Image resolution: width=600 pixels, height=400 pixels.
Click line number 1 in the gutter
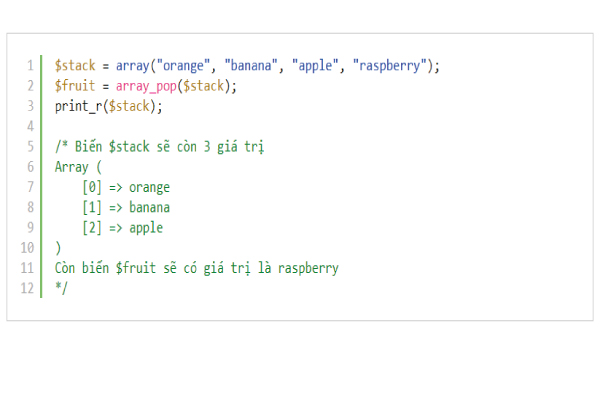tap(30, 66)
